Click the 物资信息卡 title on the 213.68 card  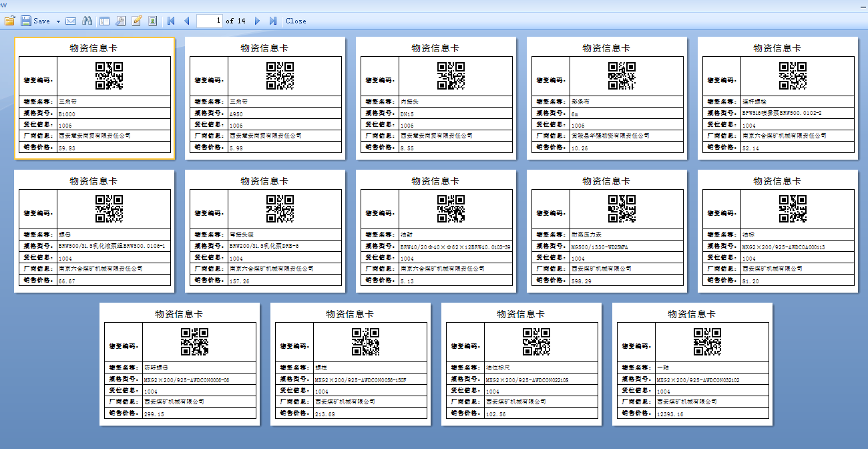[x=350, y=314]
